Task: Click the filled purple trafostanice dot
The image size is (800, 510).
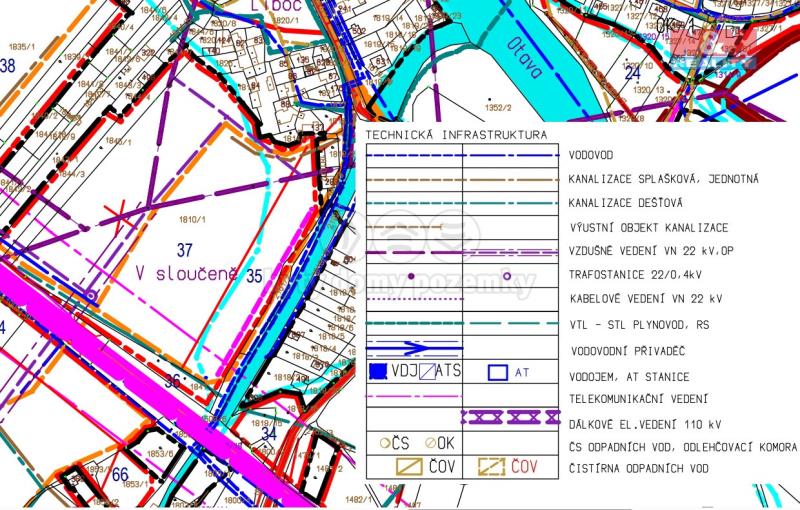Action: tap(411, 276)
